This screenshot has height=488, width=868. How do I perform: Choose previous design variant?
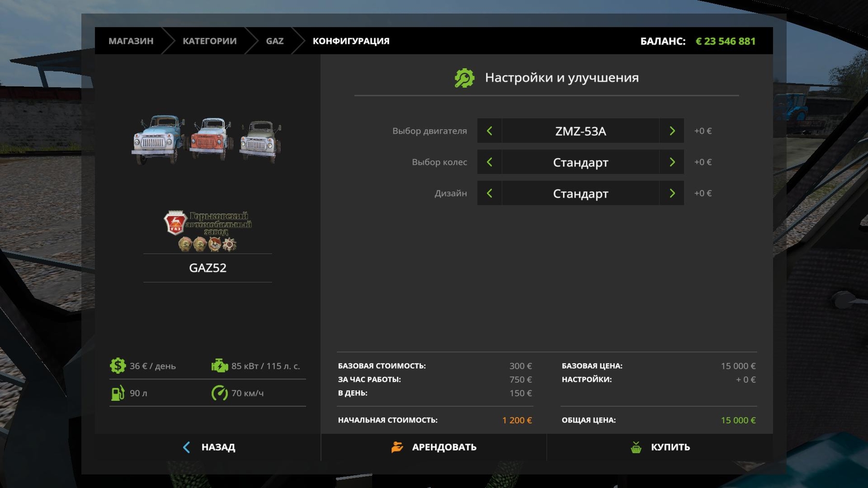tap(489, 193)
